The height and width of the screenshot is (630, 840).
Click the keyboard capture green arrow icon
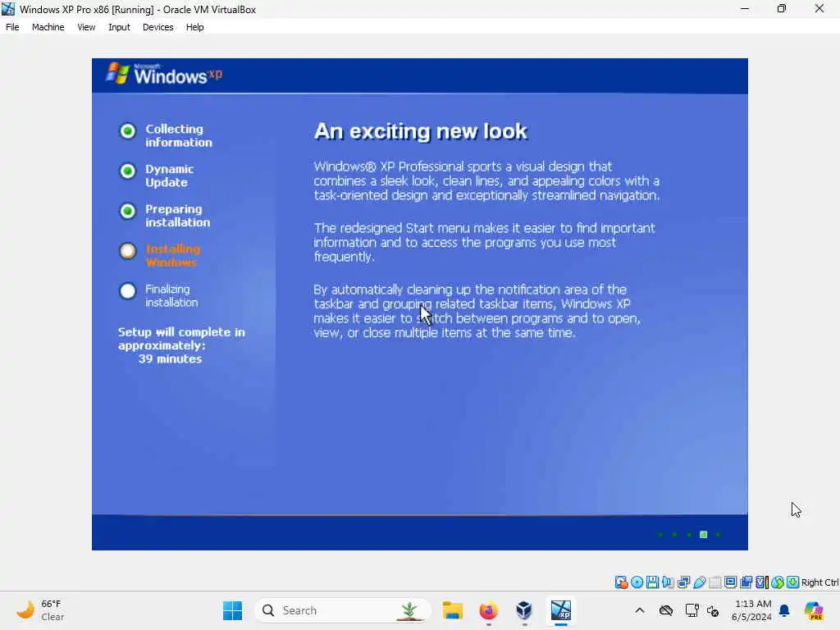[x=793, y=582]
